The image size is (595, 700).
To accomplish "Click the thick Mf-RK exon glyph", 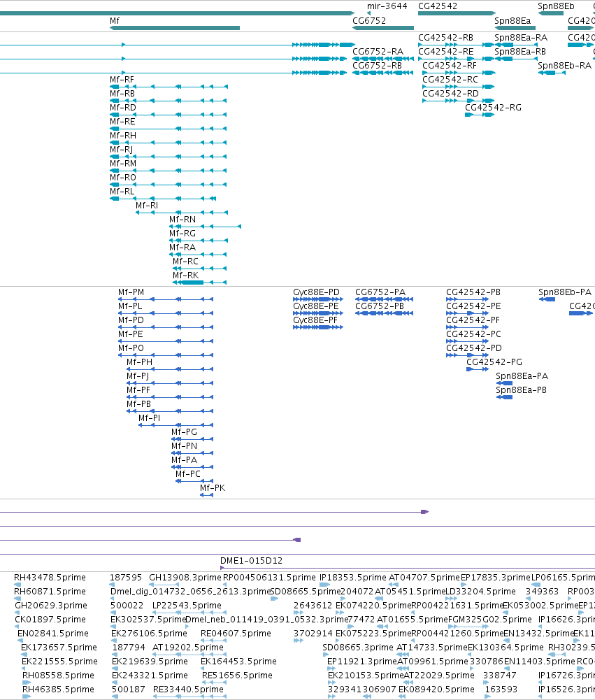I will (192, 283).
